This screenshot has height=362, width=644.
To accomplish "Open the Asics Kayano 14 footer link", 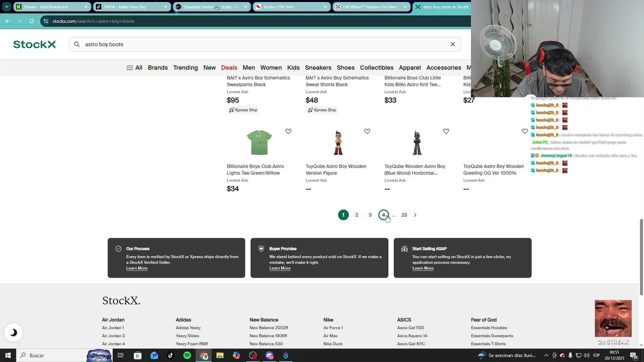I will click(412, 336).
